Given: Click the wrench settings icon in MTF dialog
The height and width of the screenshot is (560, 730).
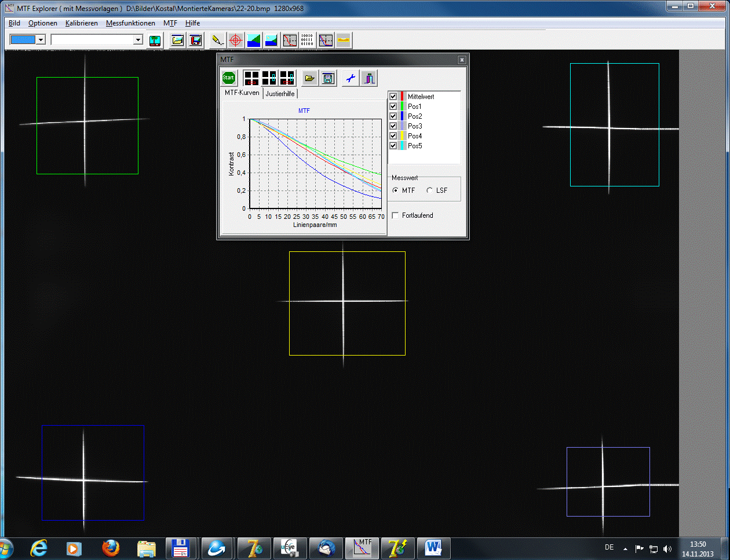Looking at the screenshot, I should pyautogui.click(x=350, y=78).
